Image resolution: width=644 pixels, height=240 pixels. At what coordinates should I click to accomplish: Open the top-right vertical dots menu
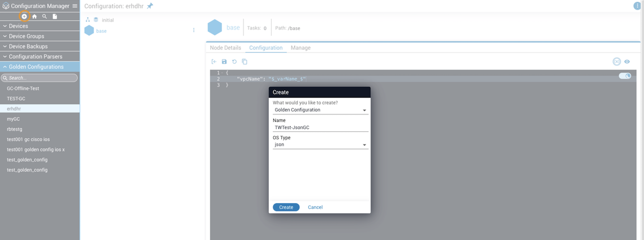637,6
